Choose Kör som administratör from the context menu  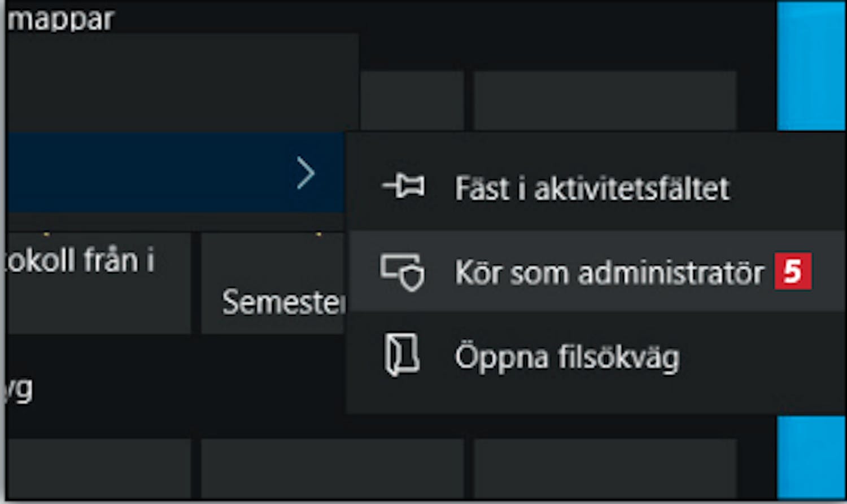(x=595, y=271)
